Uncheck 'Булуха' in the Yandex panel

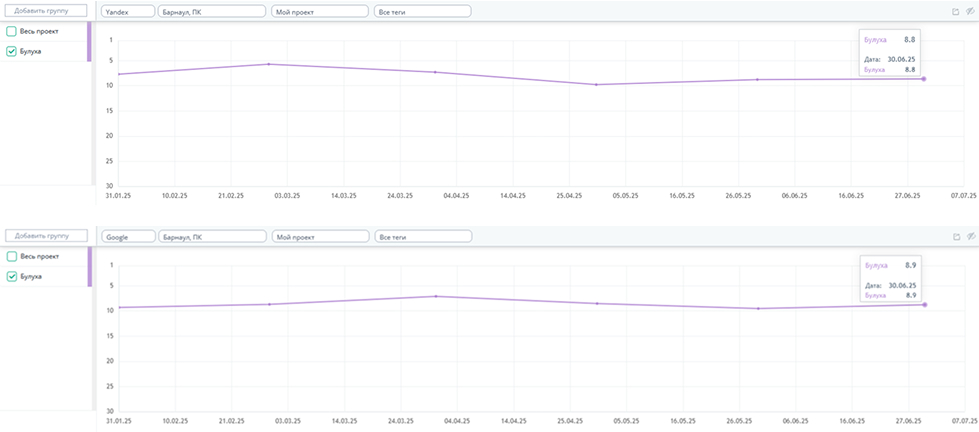(x=12, y=51)
